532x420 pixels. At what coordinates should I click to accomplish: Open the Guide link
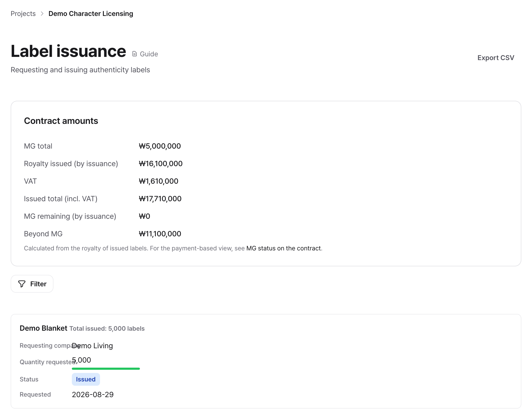coord(145,54)
